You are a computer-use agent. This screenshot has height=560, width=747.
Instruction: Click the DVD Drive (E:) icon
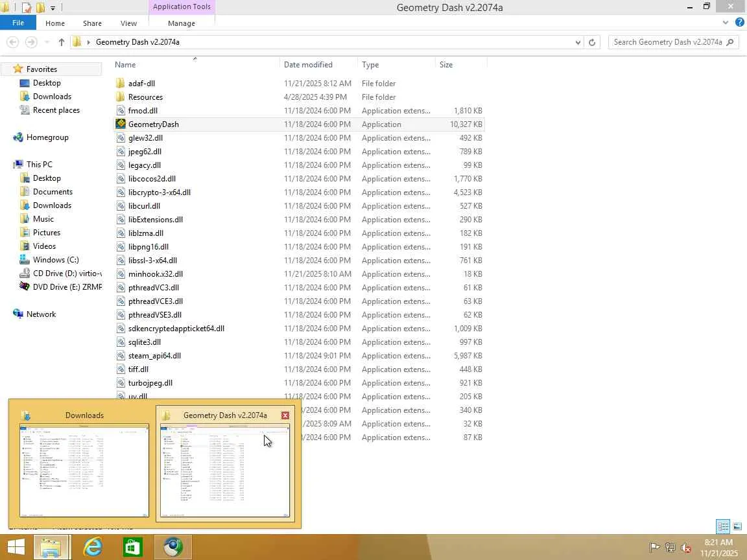[24, 286]
